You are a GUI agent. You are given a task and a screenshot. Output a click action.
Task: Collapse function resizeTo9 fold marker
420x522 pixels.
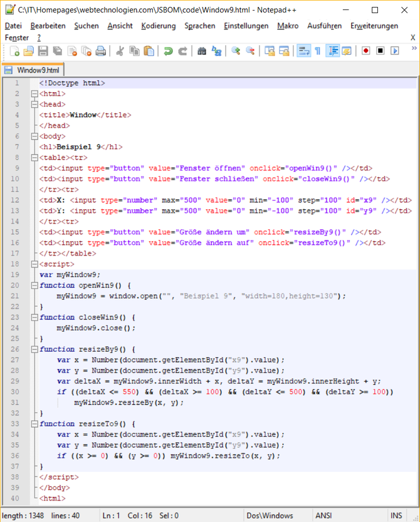34,424
